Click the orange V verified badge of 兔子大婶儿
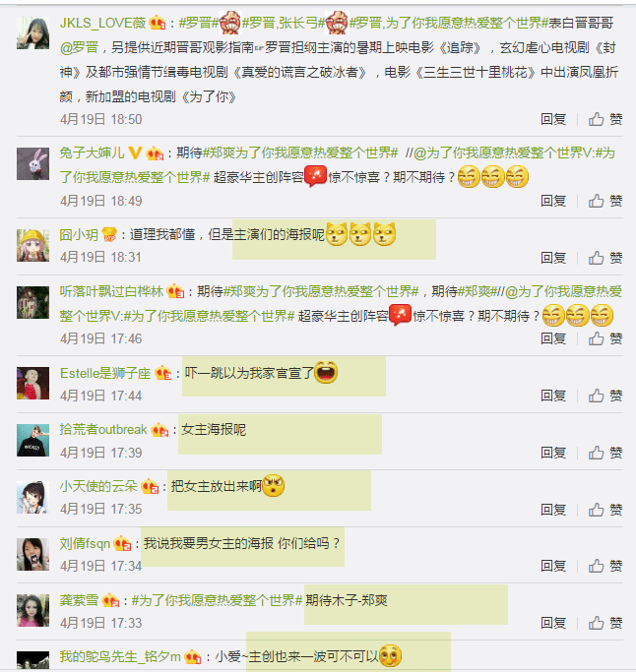The height and width of the screenshot is (672, 636). (x=136, y=153)
